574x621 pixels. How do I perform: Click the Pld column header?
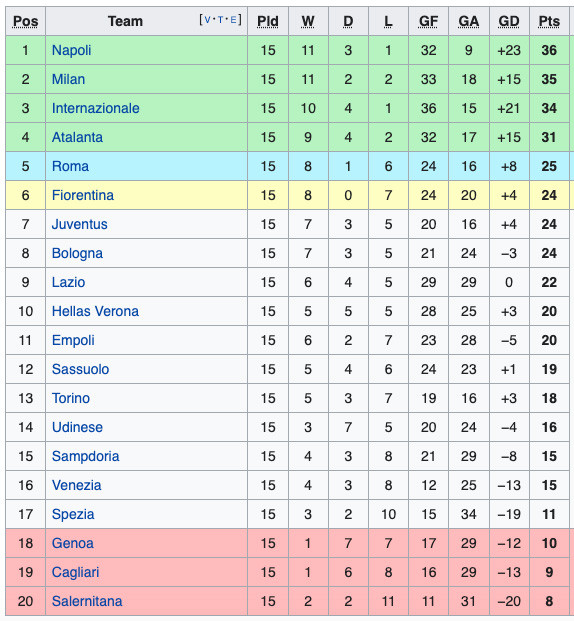[x=268, y=21]
